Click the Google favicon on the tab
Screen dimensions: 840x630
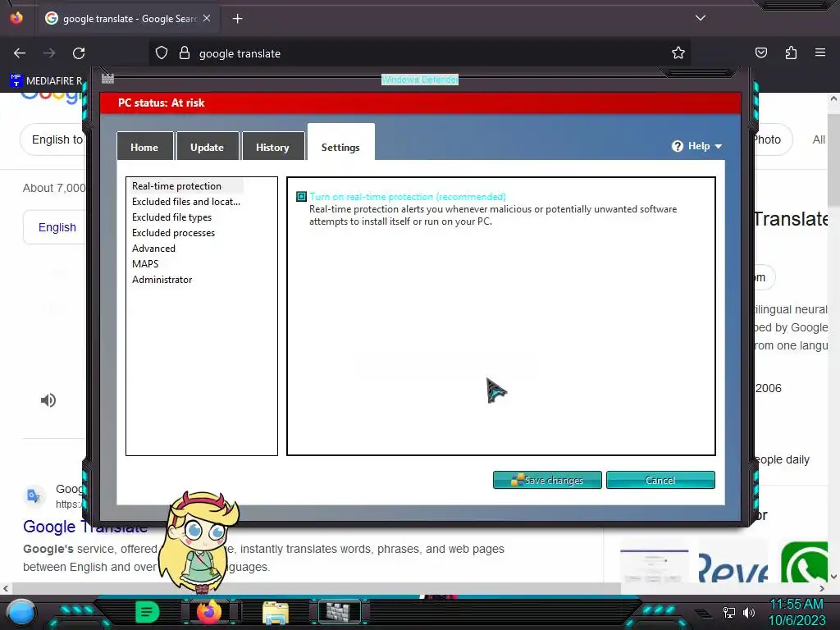52,18
